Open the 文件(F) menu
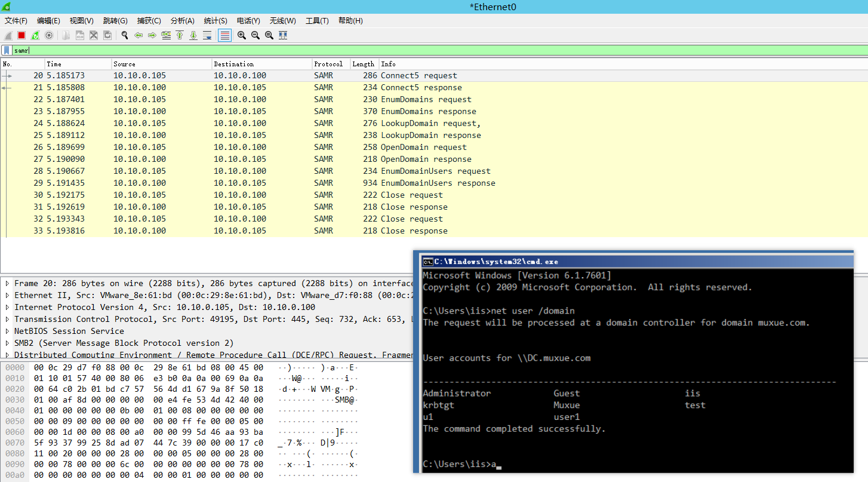 (16, 21)
